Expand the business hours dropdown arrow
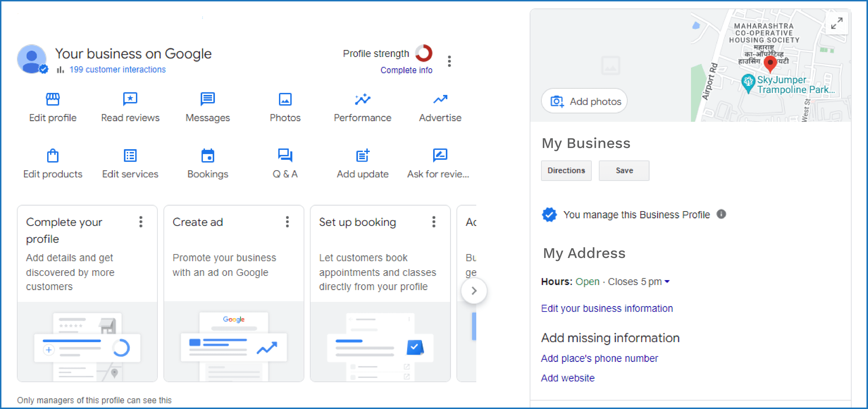This screenshot has height=409, width=868. [667, 281]
